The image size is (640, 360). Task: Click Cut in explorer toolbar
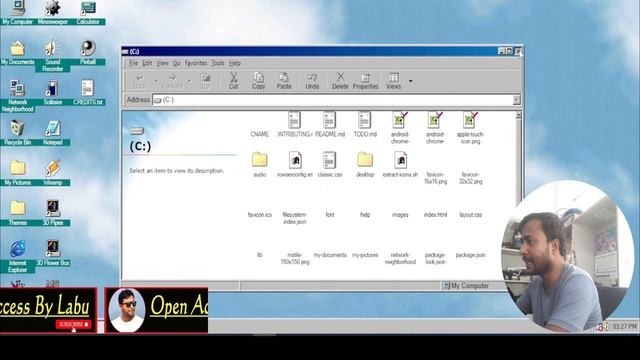233,80
